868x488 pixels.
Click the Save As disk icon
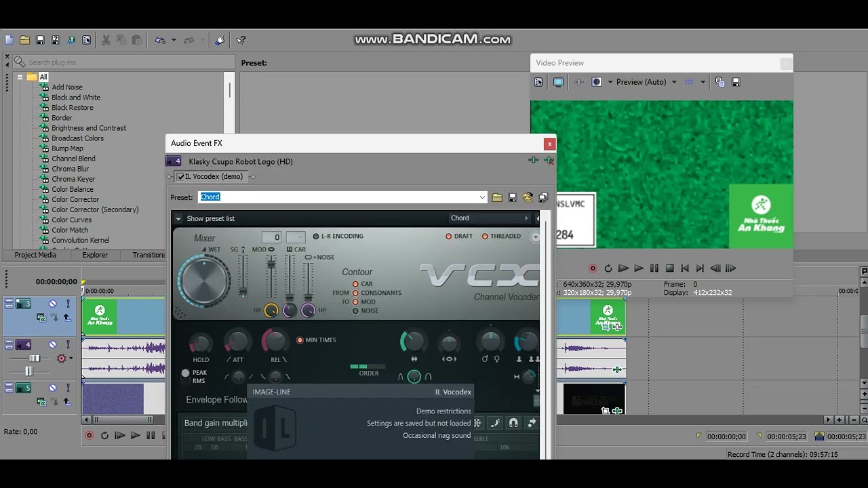tap(56, 40)
